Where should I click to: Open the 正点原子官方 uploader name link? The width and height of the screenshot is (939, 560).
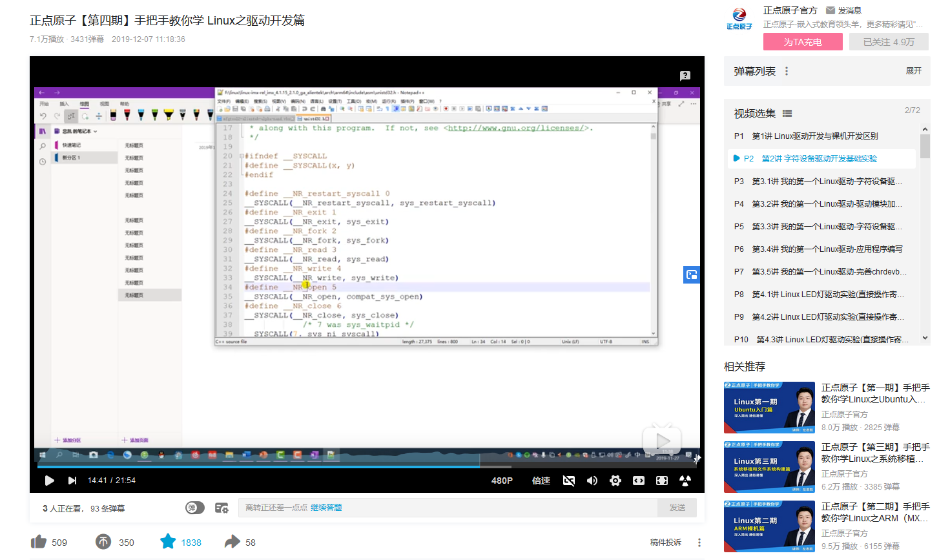[790, 10]
